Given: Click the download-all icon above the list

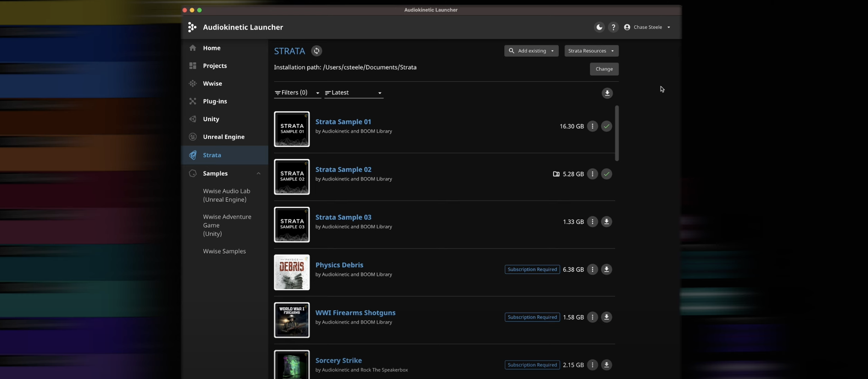Looking at the screenshot, I should pos(607,93).
